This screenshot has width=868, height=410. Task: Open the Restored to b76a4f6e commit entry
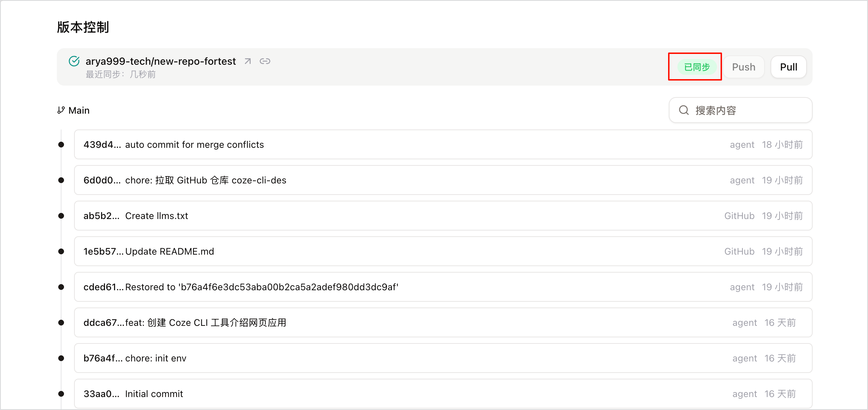point(443,287)
